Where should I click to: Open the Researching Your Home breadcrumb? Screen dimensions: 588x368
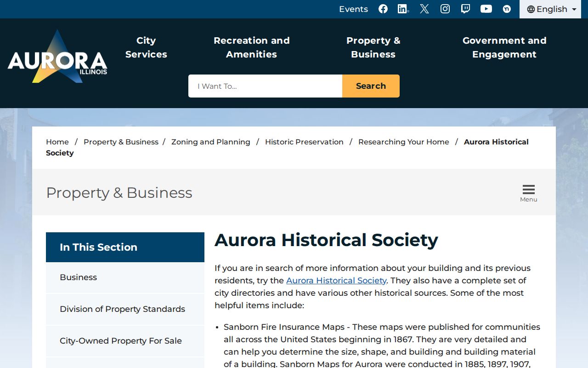tap(404, 142)
